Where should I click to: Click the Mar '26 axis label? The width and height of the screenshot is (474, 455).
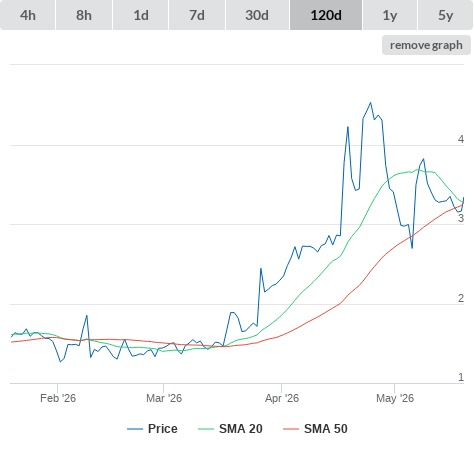[164, 398]
